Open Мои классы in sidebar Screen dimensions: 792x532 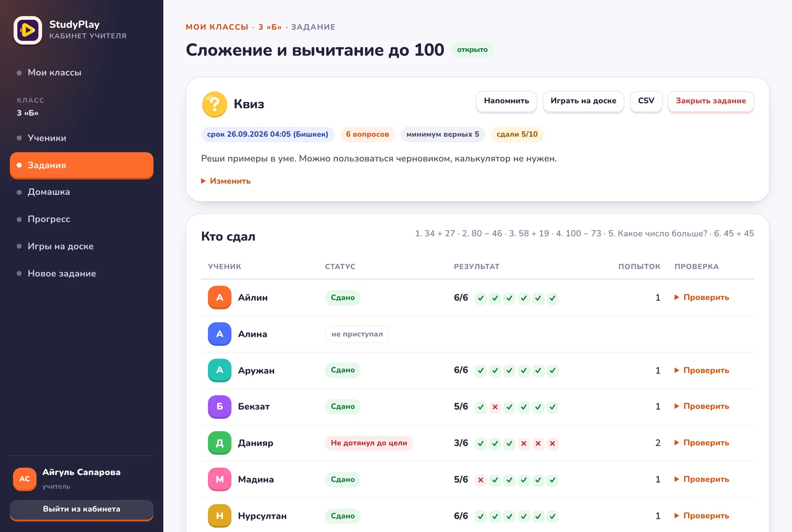point(82,73)
